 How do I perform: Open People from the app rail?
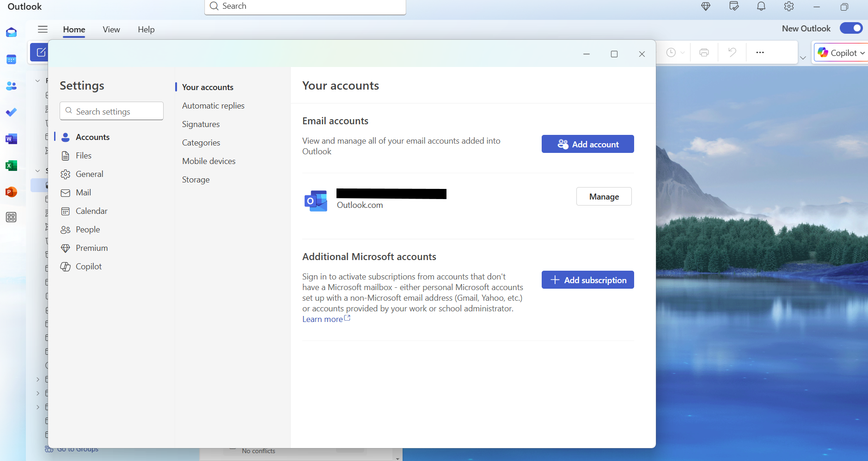[11, 86]
